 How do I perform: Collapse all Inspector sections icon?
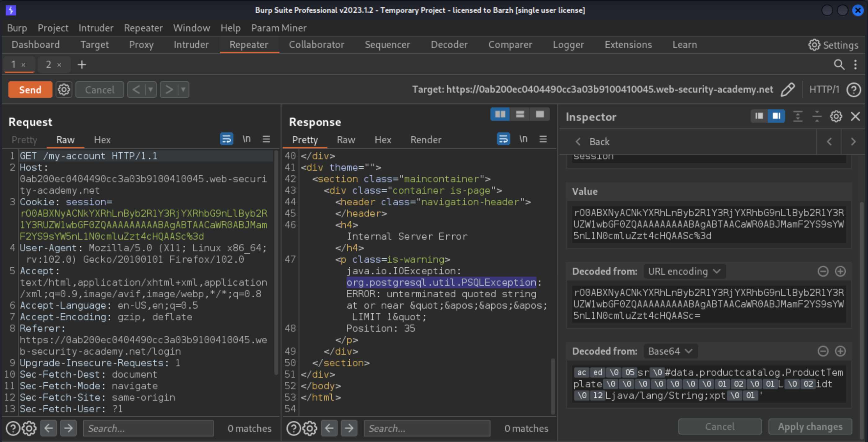coord(817,116)
